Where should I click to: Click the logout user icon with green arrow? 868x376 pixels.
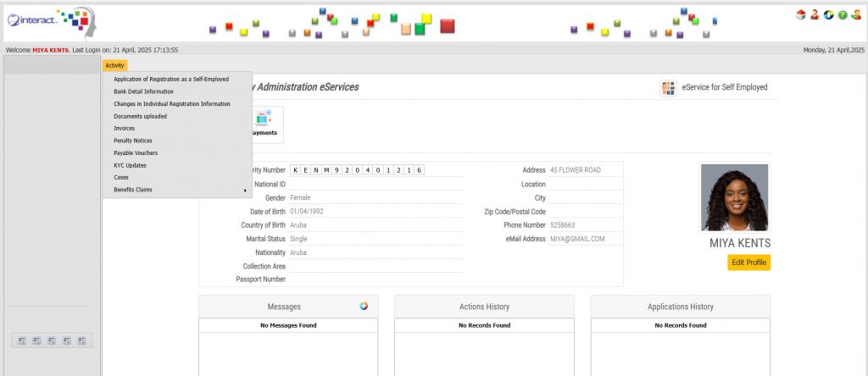(x=856, y=15)
